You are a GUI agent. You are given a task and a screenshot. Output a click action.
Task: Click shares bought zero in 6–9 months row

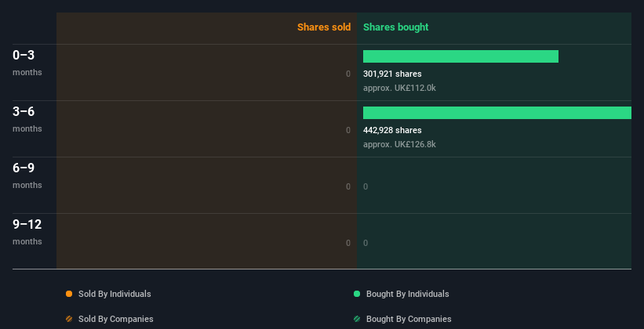[x=366, y=186]
